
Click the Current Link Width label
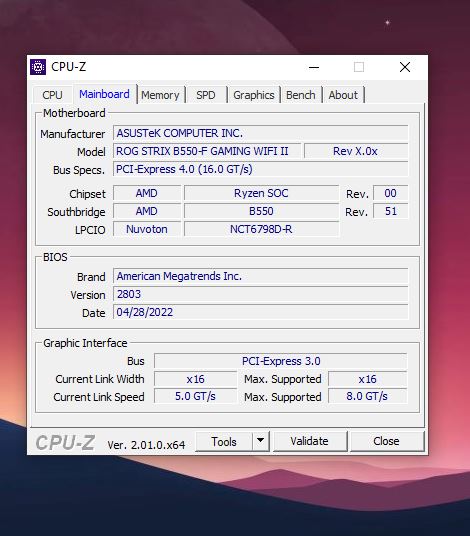[100, 379]
